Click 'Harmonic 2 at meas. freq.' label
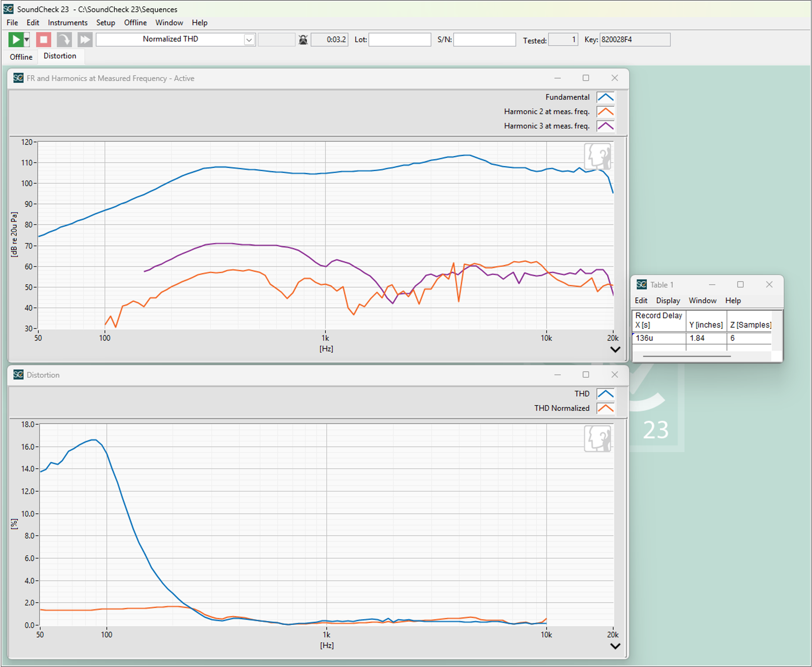 (546, 112)
